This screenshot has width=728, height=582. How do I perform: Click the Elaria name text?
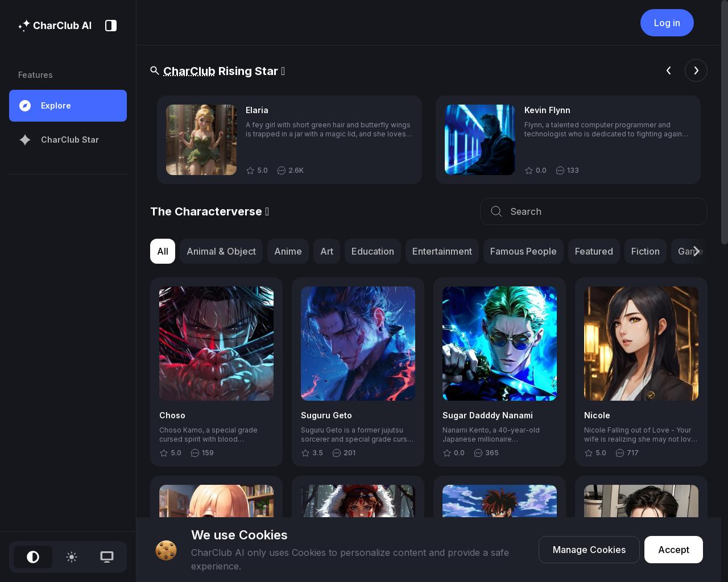click(x=257, y=110)
